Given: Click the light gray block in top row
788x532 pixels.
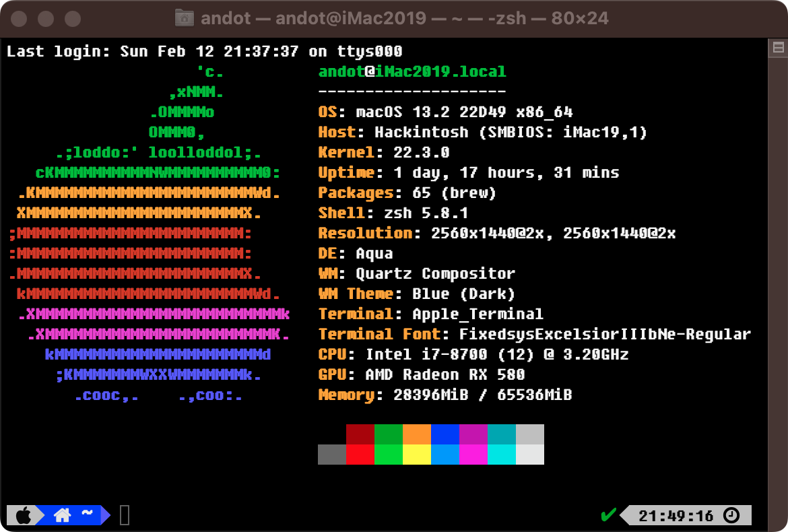Looking at the screenshot, I should click(529, 434).
